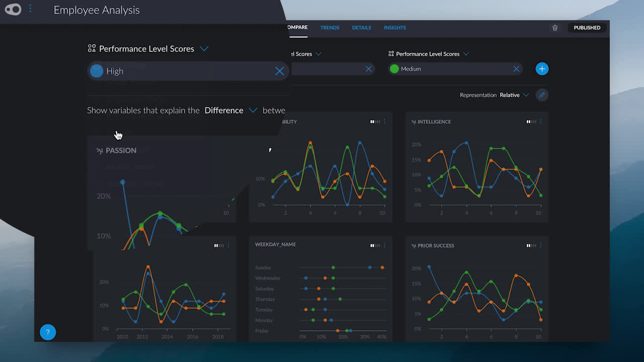Select the line chart representation icon

(x=542, y=95)
